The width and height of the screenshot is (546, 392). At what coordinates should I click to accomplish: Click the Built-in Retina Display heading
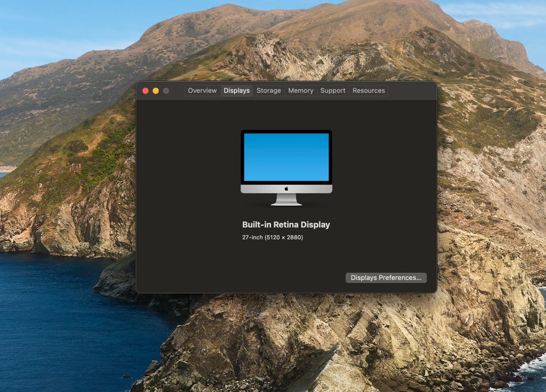[286, 225]
